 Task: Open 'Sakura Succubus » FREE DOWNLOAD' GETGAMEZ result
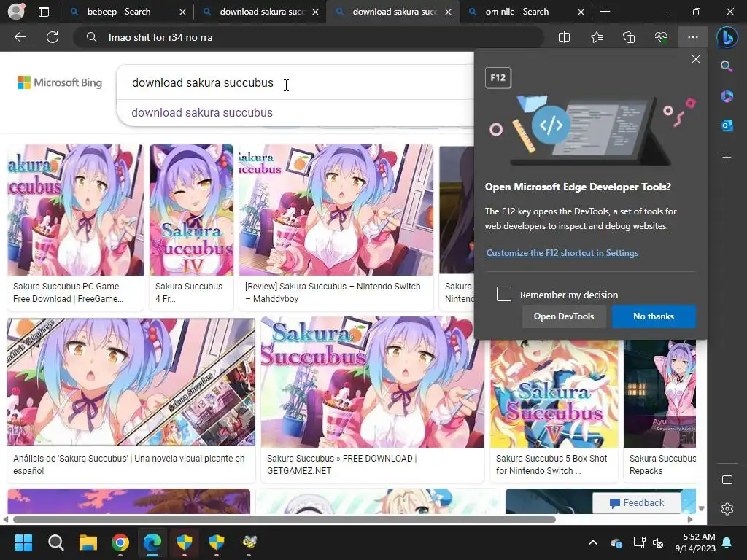373,400
